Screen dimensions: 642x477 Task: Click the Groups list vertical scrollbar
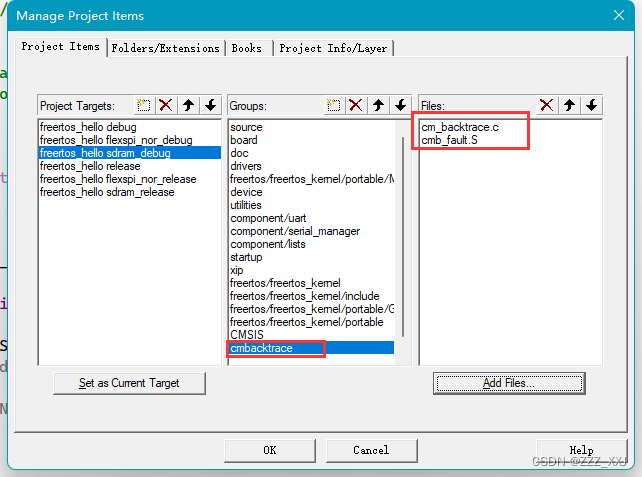[x=403, y=237]
